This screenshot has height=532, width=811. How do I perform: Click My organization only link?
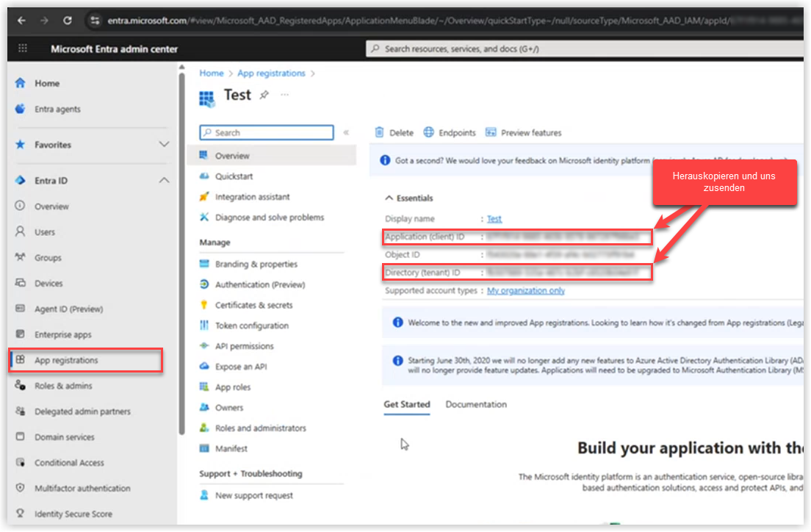526,291
